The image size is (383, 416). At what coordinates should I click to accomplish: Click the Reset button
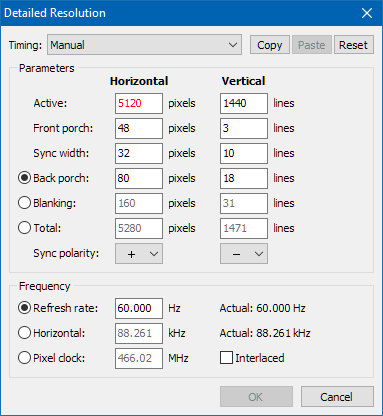click(x=353, y=45)
